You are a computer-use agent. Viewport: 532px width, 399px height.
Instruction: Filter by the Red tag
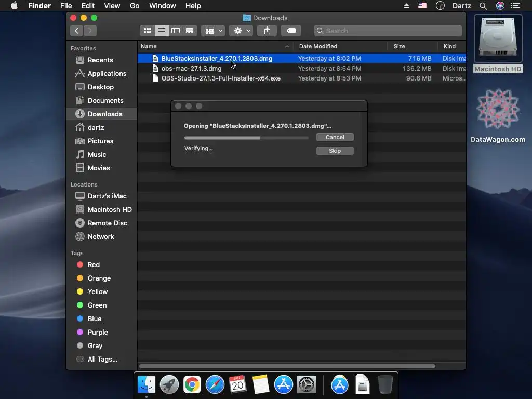[x=101, y=264]
